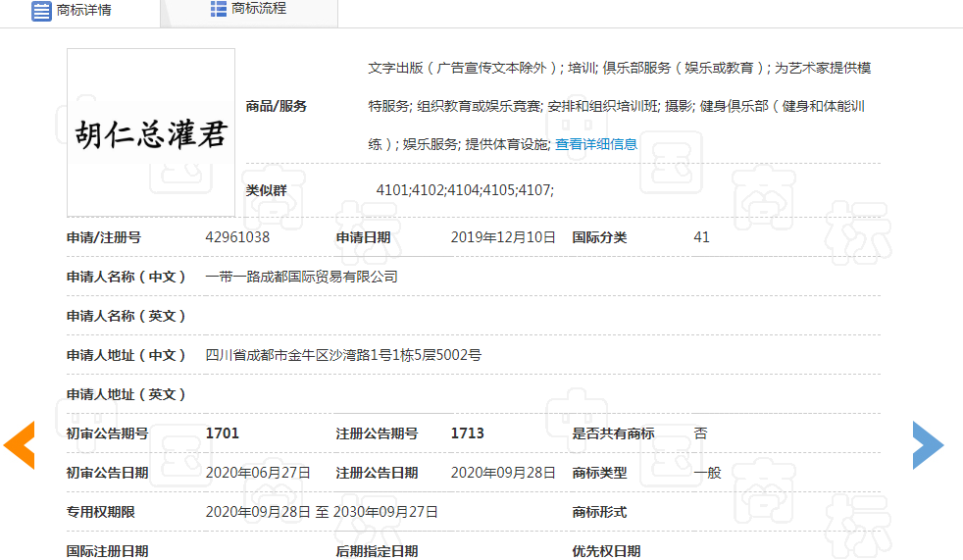Click the 胡仁总灌君 trademark image
Screen dimensions: 963x560
tap(151, 132)
